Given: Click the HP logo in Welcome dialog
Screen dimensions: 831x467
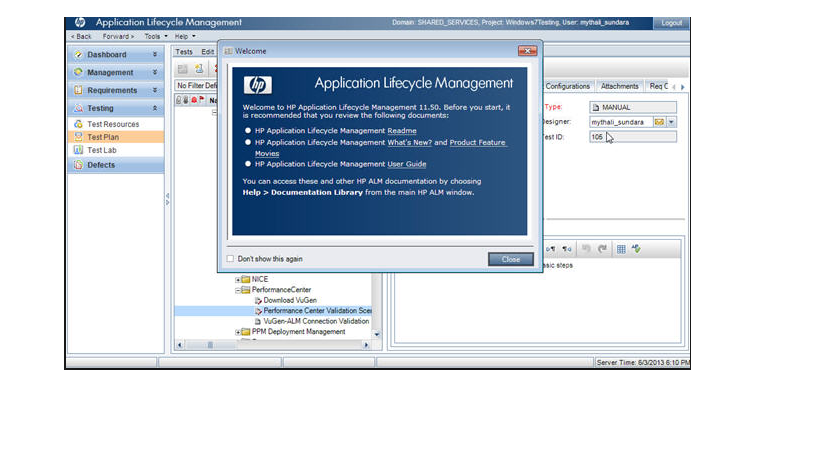Looking at the screenshot, I should (x=258, y=85).
